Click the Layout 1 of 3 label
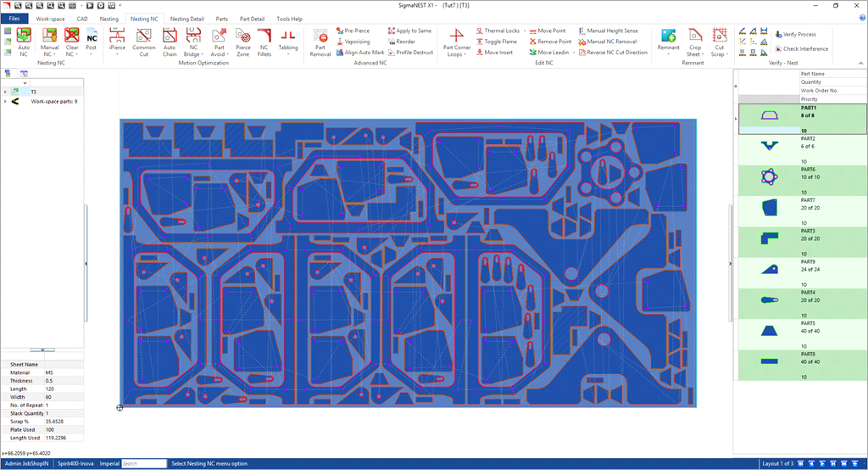The height and width of the screenshot is (470, 868). (777, 463)
